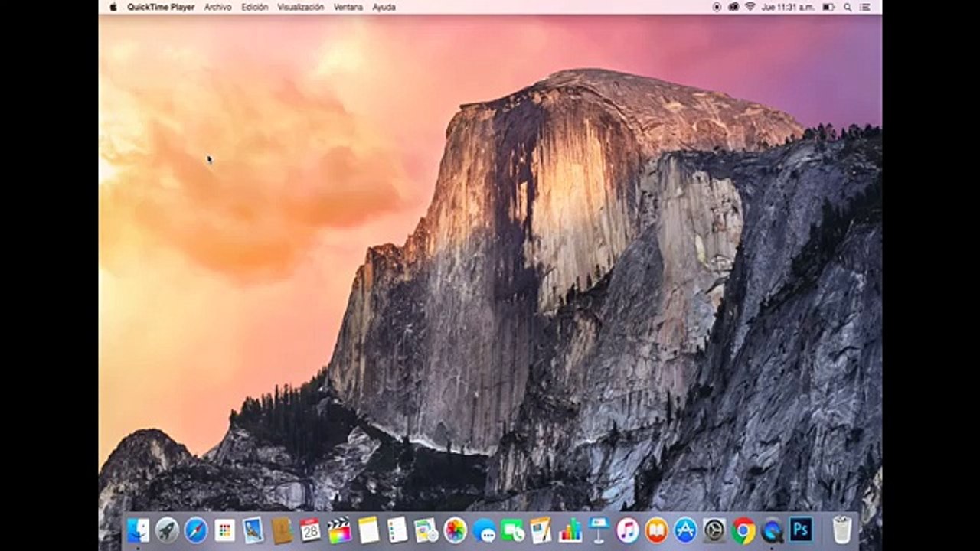The height and width of the screenshot is (551, 980).
Task: Open the battery status menu
Action: tap(828, 7)
